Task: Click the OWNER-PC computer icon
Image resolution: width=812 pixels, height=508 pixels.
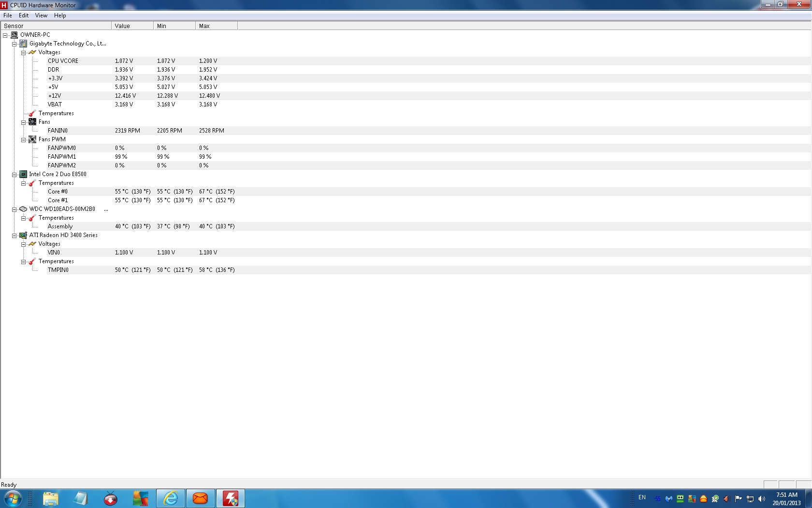Action: (14, 35)
